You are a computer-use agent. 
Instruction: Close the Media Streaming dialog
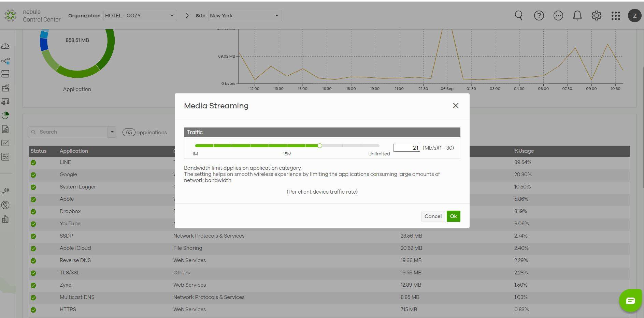click(x=456, y=106)
